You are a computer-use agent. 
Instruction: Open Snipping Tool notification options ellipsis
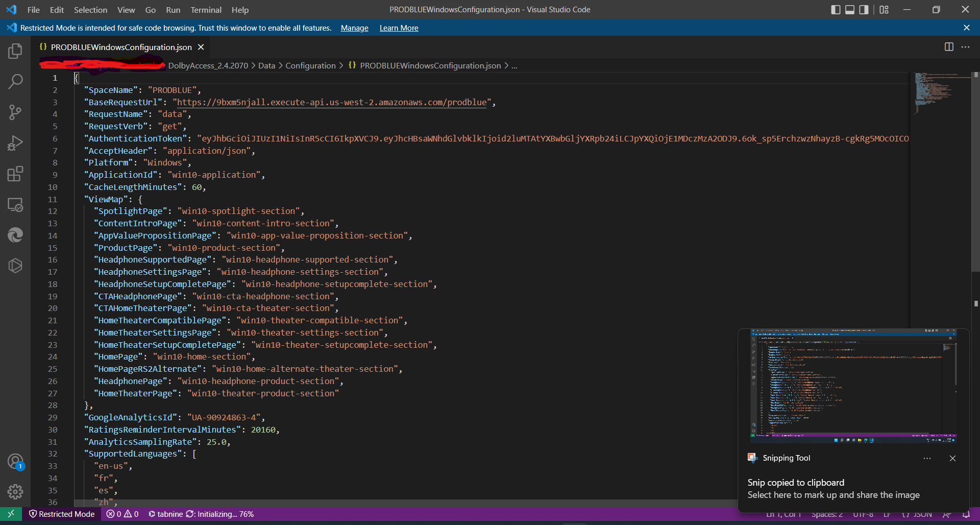point(927,458)
